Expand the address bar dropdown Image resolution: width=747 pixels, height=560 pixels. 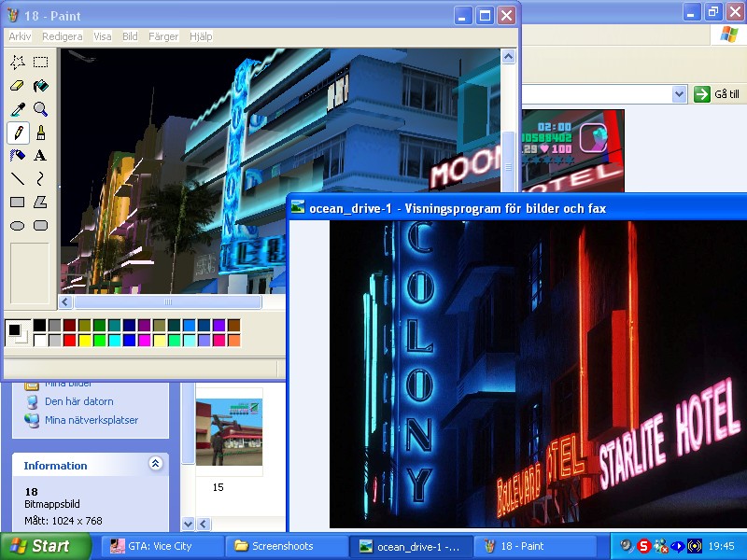click(x=679, y=94)
